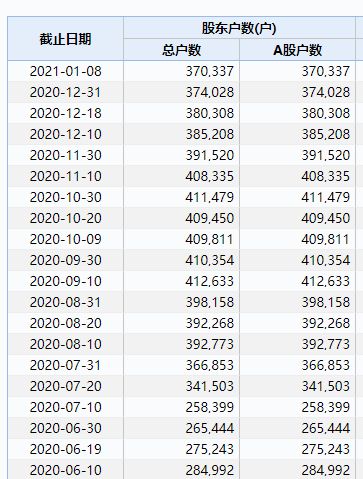Viewport: 363px width, 479px height.
Task: Select the 股东户数(户) header cell
Action: point(239,28)
